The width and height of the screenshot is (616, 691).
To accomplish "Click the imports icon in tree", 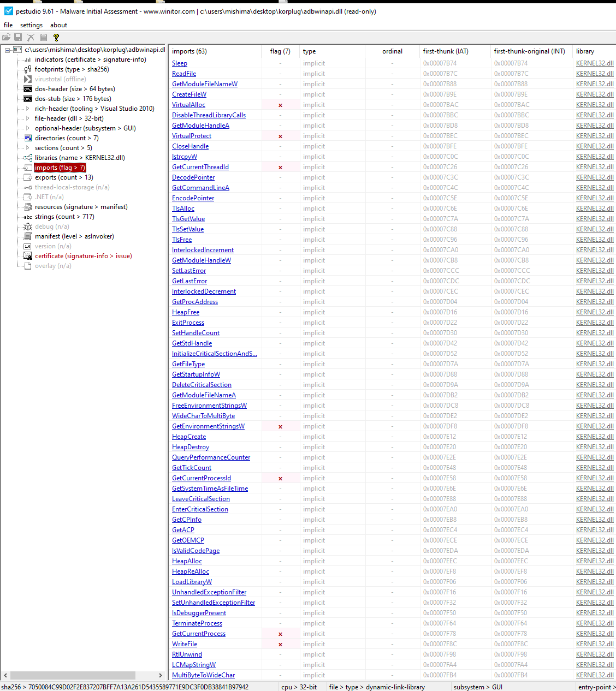I will [x=28, y=168].
